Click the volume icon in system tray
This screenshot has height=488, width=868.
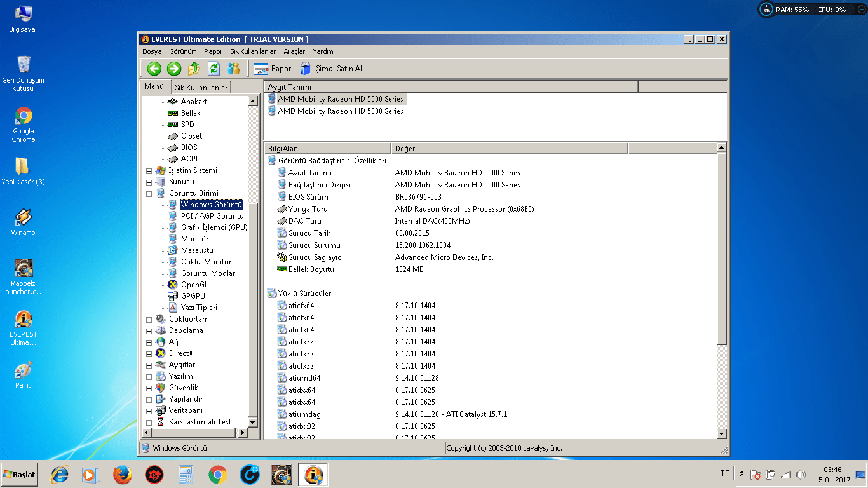point(801,475)
